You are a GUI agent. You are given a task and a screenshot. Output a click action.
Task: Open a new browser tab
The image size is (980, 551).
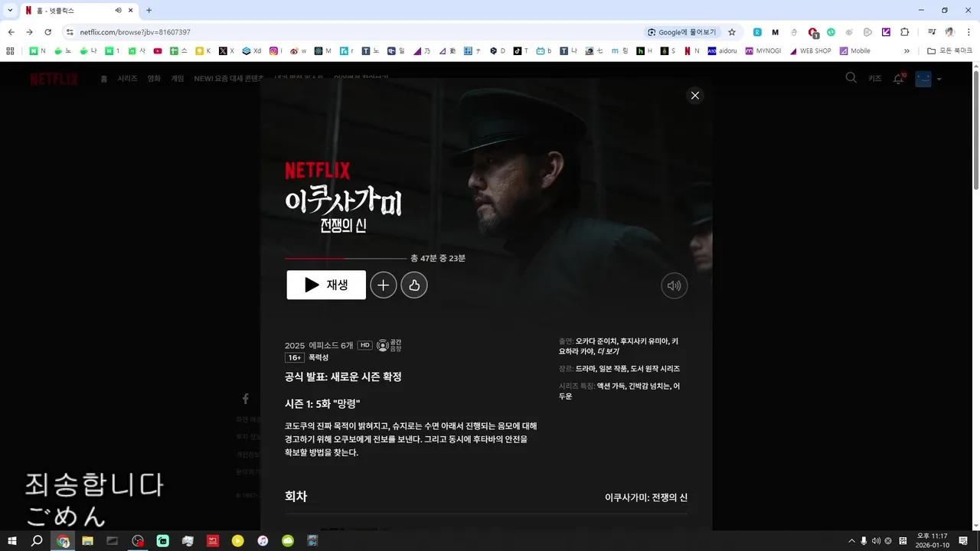(x=149, y=10)
